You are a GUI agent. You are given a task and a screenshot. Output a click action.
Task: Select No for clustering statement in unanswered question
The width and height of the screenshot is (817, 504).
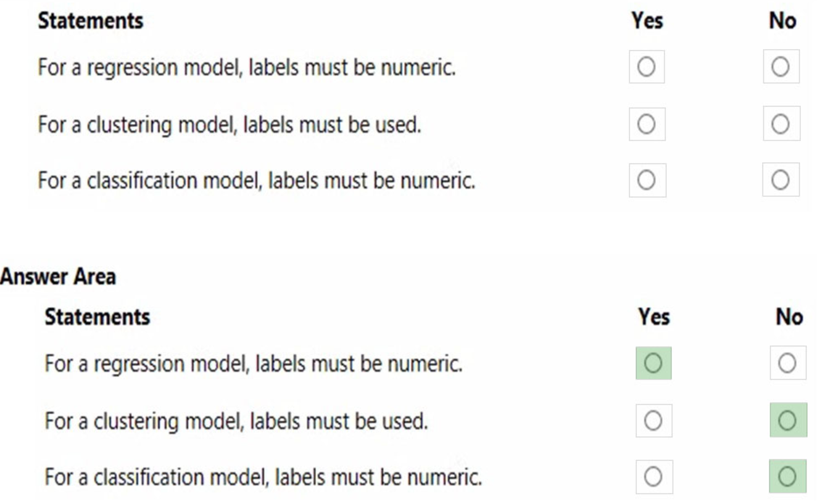coord(781,124)
